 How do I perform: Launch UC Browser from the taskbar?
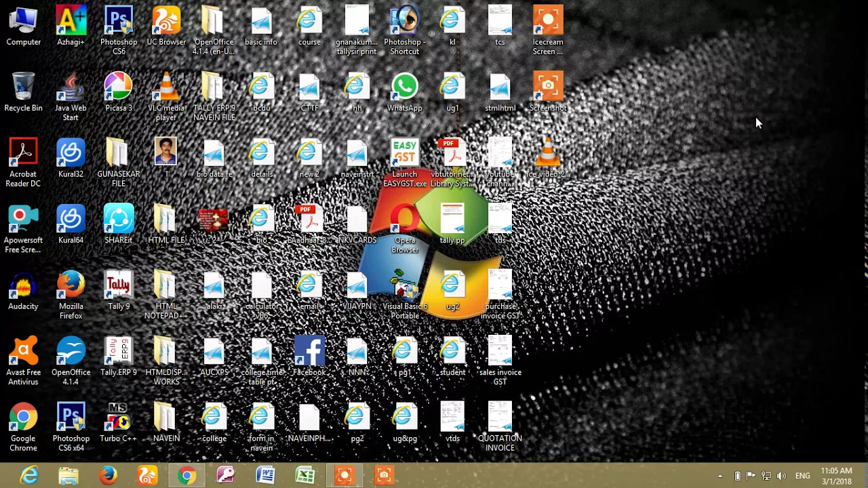(x=147, y=476)
